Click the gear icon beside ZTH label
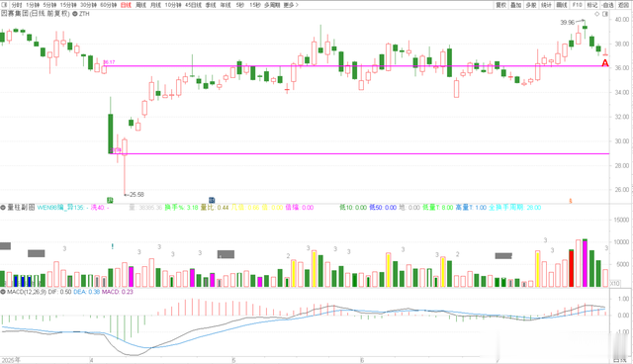The width and height of the screenshot is (633, 364). 75,14
